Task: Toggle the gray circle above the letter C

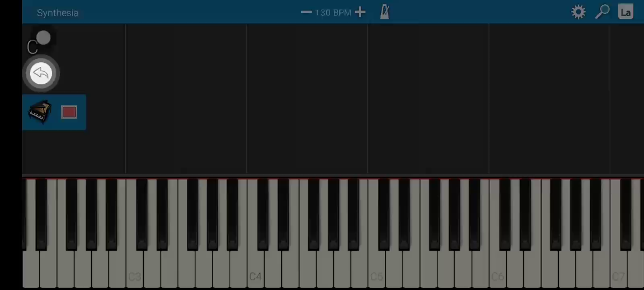Action: click(43, 38)
